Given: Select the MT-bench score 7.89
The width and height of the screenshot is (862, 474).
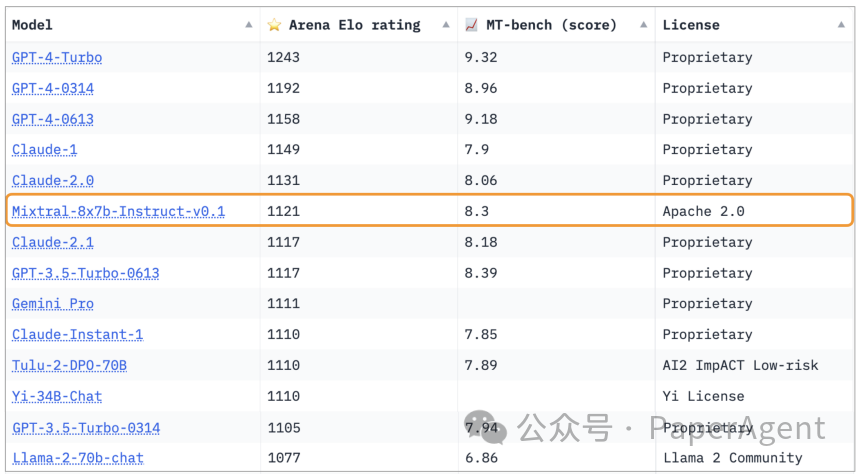Looking at the screenshot, I should pos(481,365).
